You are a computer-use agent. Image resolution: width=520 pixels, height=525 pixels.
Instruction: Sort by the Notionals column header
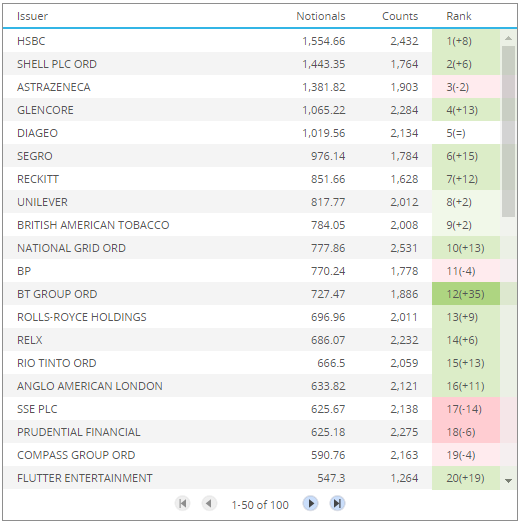(x=320, y=16)
